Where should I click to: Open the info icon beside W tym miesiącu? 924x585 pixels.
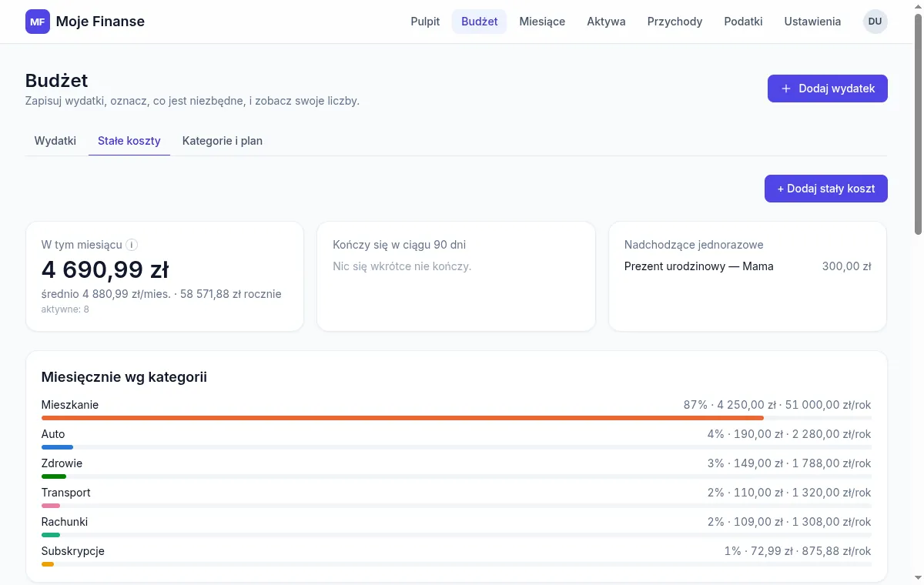[x=132, y=245]
